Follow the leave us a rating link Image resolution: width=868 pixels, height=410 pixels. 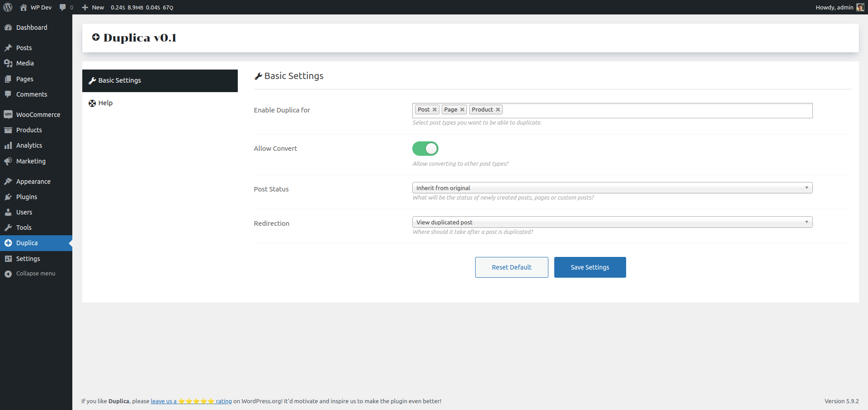[x=191, y=401]
